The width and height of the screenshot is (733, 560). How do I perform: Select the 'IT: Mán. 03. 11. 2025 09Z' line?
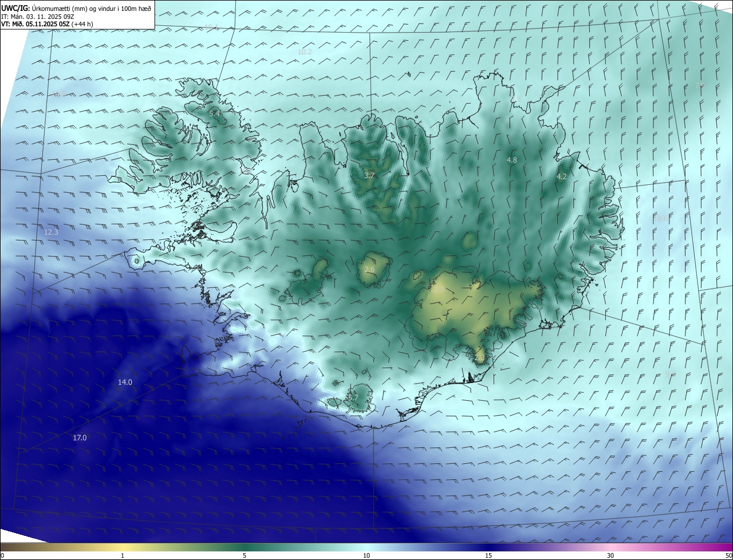(x=37, y=17)
